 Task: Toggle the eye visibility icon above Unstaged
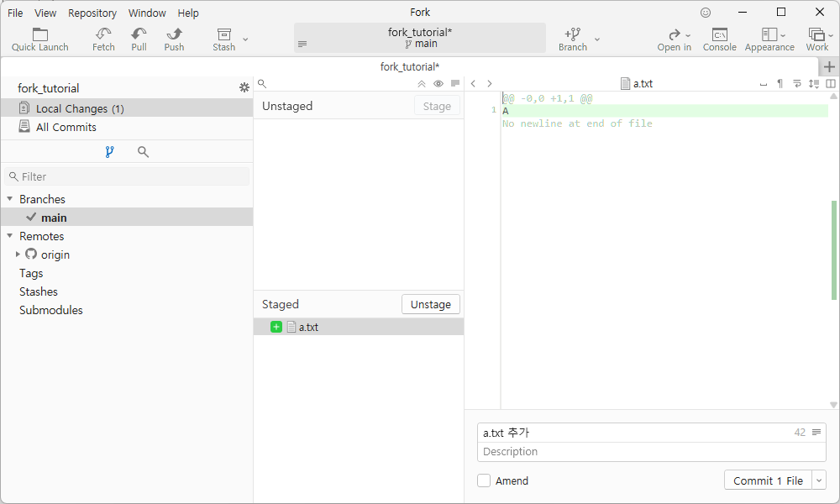coord(438,83)
